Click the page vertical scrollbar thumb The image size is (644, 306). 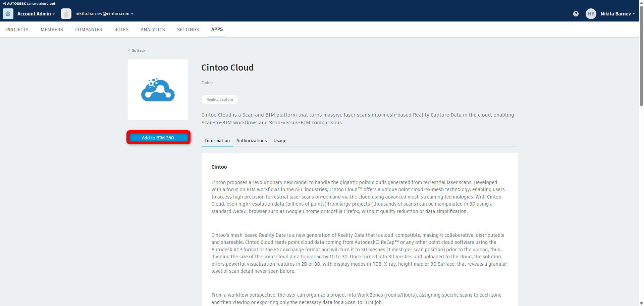click(x=641, y=55)
